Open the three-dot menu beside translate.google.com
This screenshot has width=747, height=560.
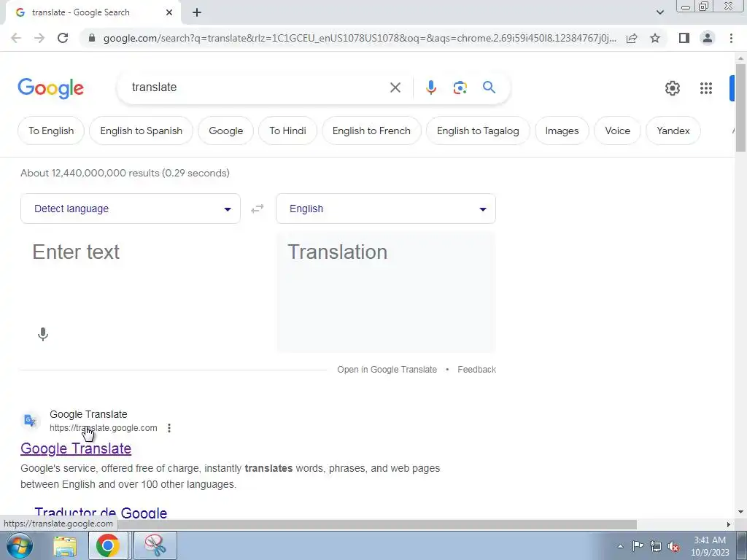click(169, 428)
